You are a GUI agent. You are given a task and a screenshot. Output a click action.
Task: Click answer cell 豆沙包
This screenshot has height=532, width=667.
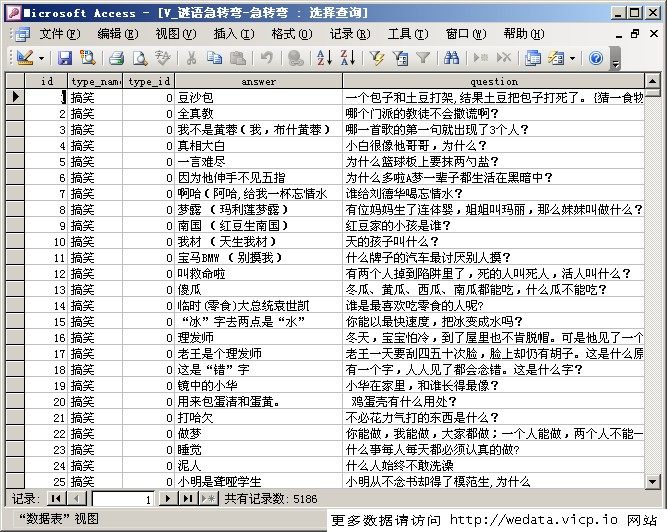pos(259,97)
